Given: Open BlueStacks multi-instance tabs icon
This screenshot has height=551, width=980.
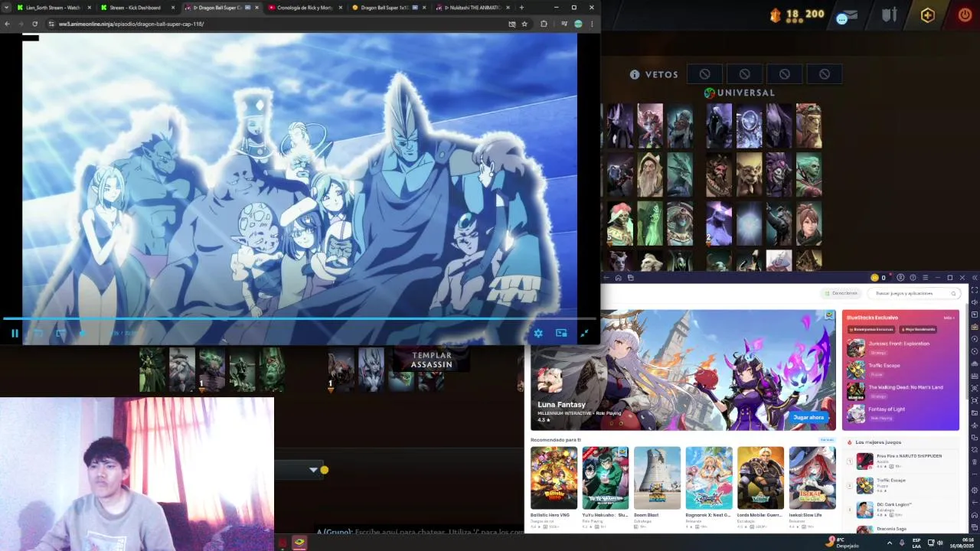Looking at the screenshot, I should coord(631,278).
